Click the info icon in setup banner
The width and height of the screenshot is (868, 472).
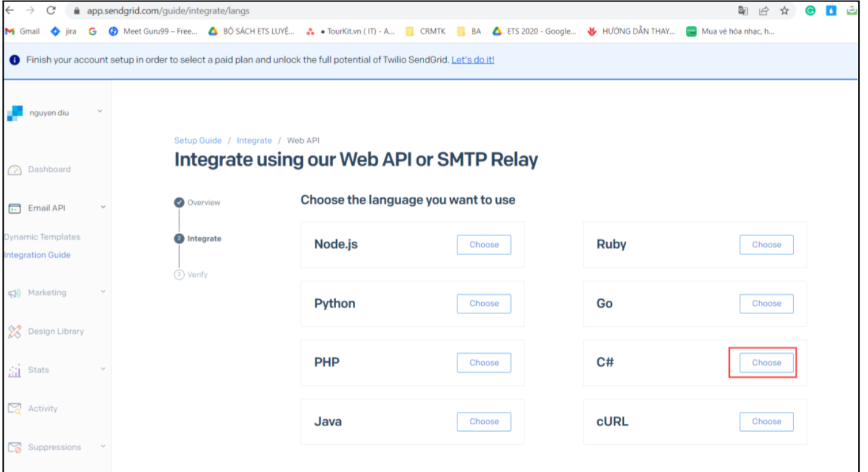pos(15,60)
